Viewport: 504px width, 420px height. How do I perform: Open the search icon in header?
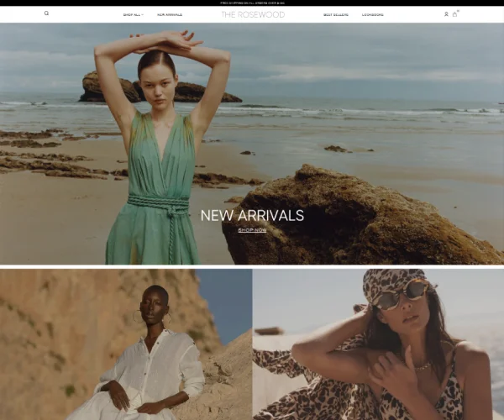pyautogui.click(x=46, y=13)
